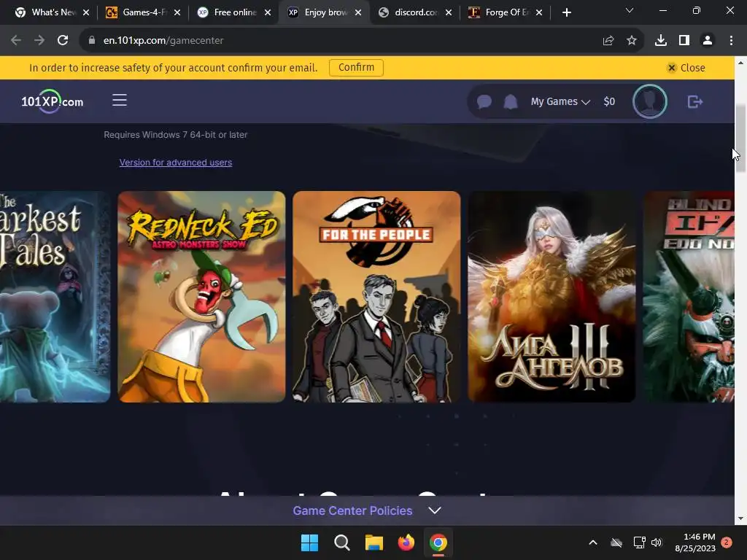The height and width of the screenshot is (560, 747).
Task: Close the Games-4-F tab
Action: click(177, 12)
